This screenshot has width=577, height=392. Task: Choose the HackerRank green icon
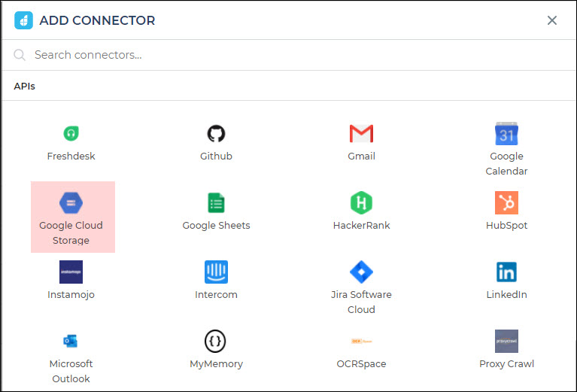pos(361,203)
